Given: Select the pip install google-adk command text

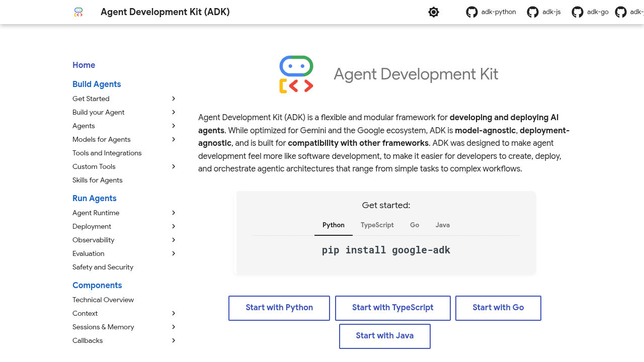Looking at the screenshot, I should pyautogui.click(x=386, y=250).
